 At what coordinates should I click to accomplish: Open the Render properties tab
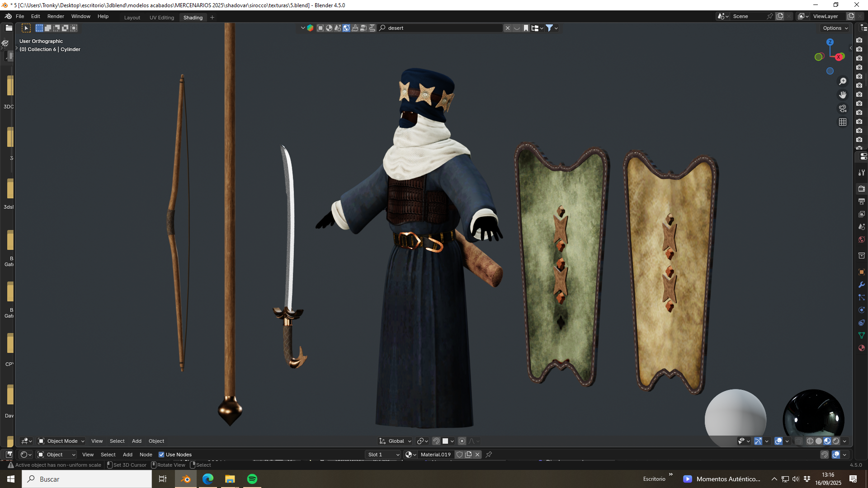click(862, 189)
